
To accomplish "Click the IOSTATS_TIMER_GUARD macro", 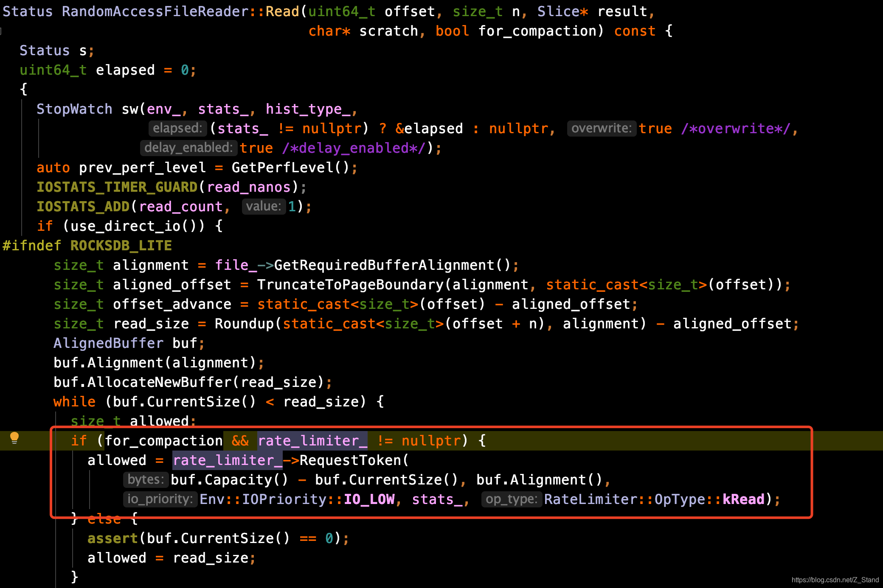I will tap(117, 187).
